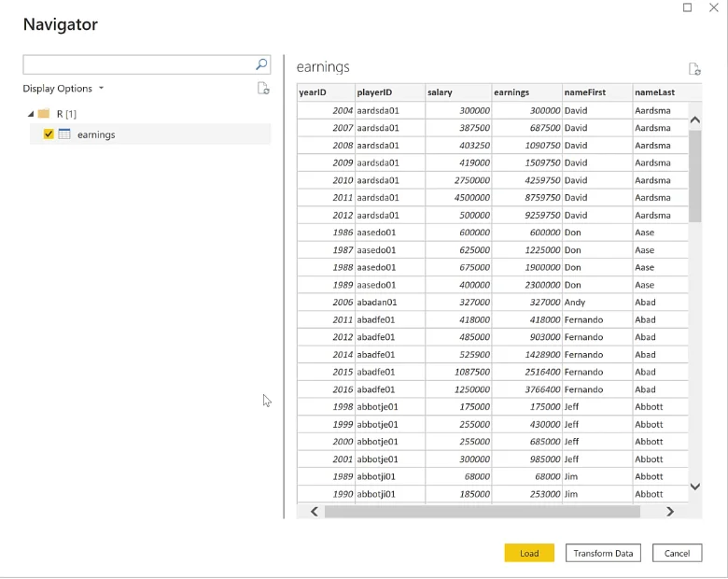This screenshot has width=728, height=579.
Task: Click the horizontal scrollbar thumb under the table
Action: pyautogui.click(x=482, y=512)
